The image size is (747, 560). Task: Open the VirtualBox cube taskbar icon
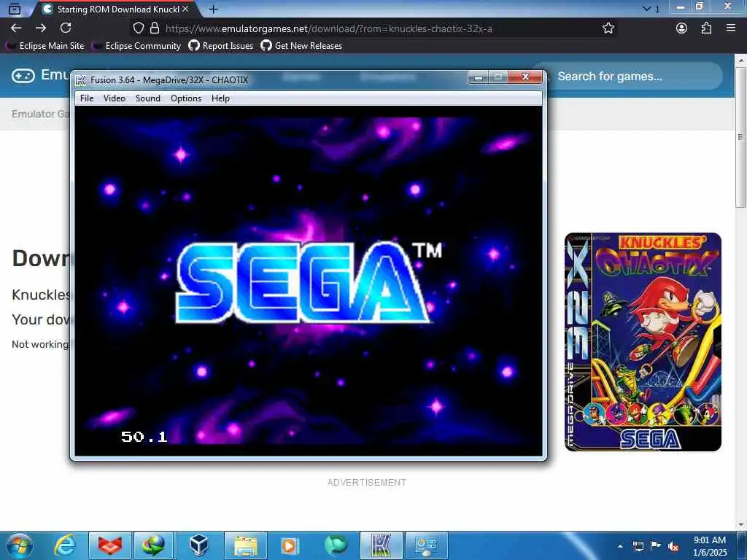(x=198, y=545)
